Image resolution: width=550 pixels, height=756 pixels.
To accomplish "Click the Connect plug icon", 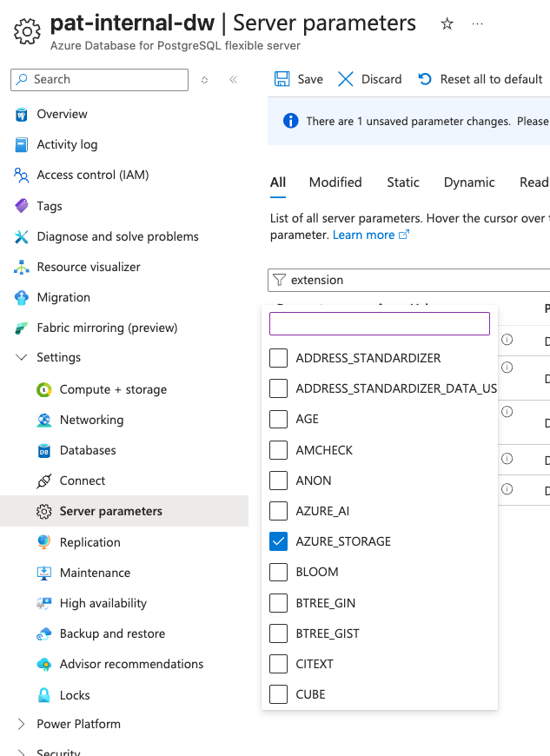I will point(43,481).
